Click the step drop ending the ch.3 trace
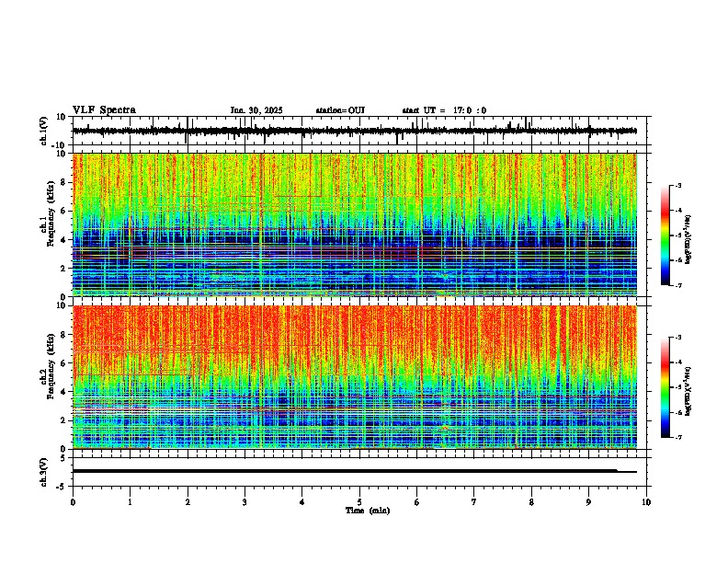728x563 pixels. [x=617, y=471]
